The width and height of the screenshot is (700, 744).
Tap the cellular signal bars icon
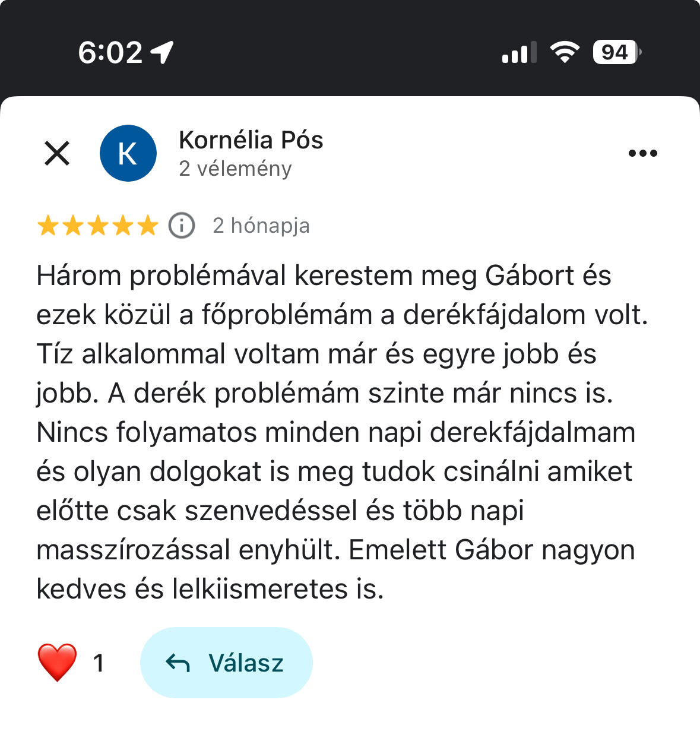[x=519, y=52]
